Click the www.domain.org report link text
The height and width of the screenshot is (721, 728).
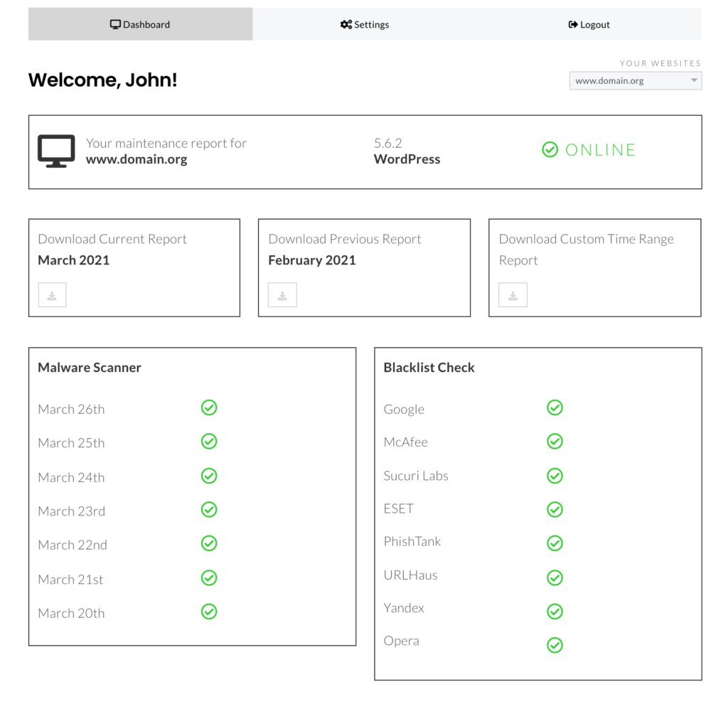pos(136,159)
